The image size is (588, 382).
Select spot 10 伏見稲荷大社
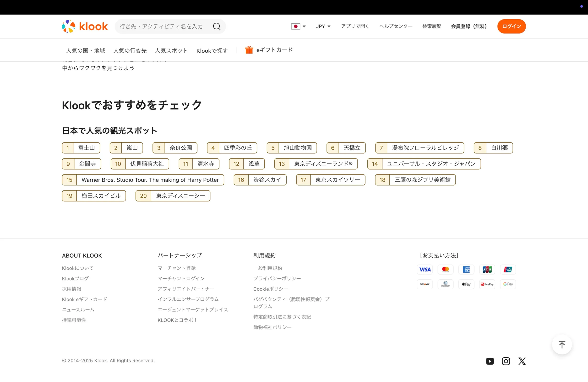[140, 164]
